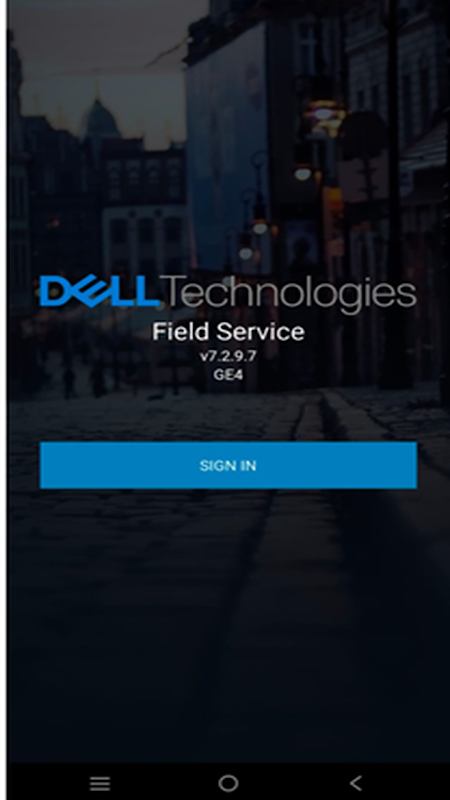Go to Android home via circle icon
Screen dimensions: 450x800
228,783
